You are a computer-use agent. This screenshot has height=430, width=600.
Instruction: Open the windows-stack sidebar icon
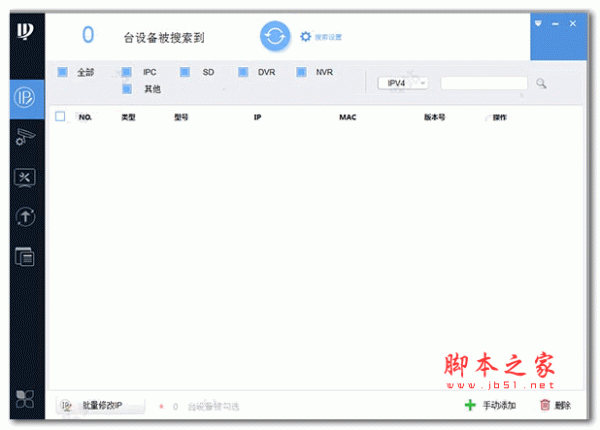point(24,257)
